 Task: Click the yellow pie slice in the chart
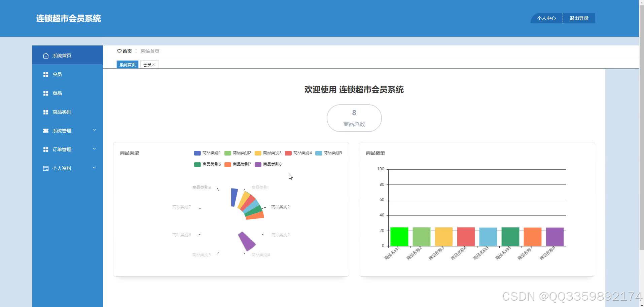point(244,201)
